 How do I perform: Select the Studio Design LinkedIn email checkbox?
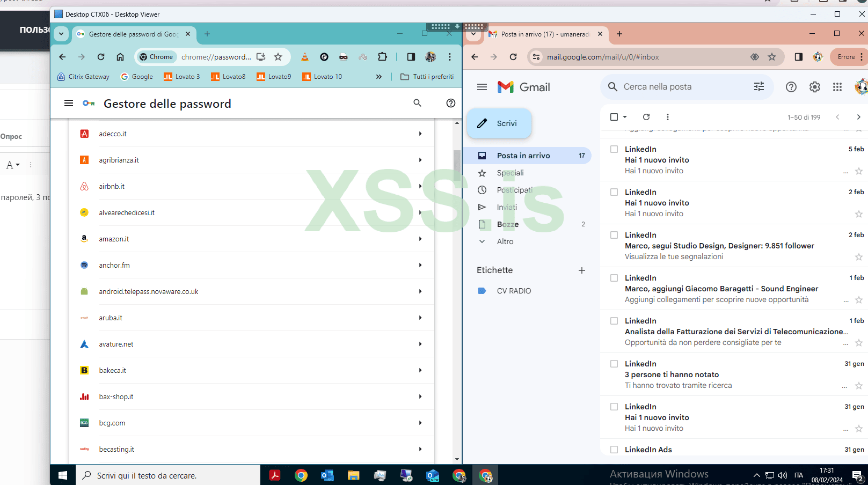614,235
